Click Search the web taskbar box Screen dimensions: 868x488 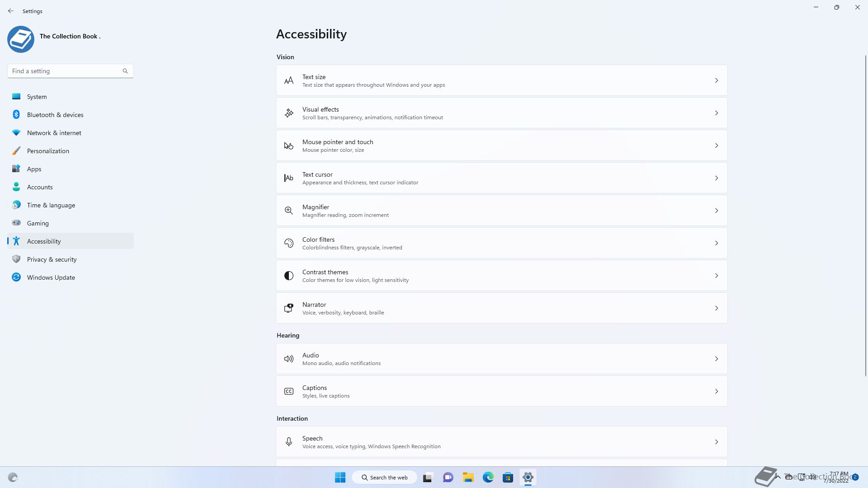coord(385,477)
